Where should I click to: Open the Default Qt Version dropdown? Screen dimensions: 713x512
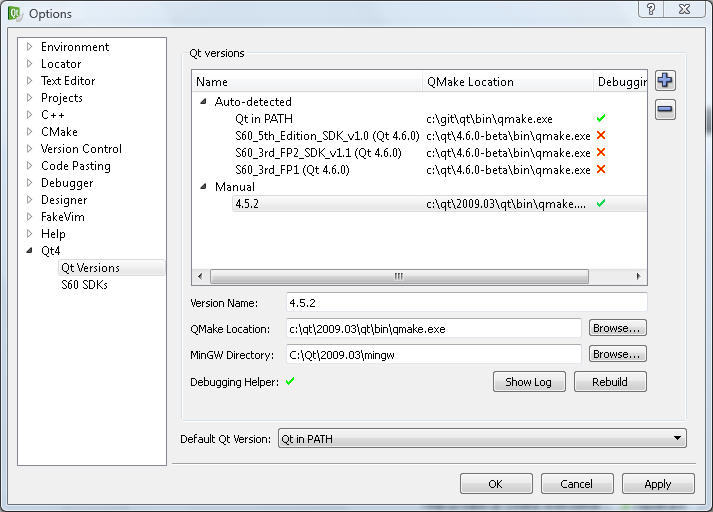[482, 438]
